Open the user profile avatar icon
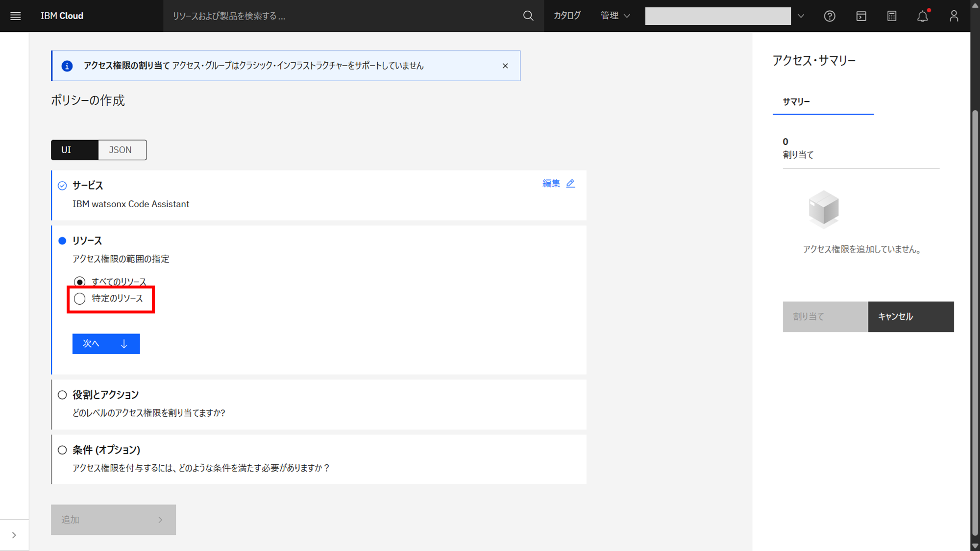Screen dimensions: 980x551 tap(954, 16)
